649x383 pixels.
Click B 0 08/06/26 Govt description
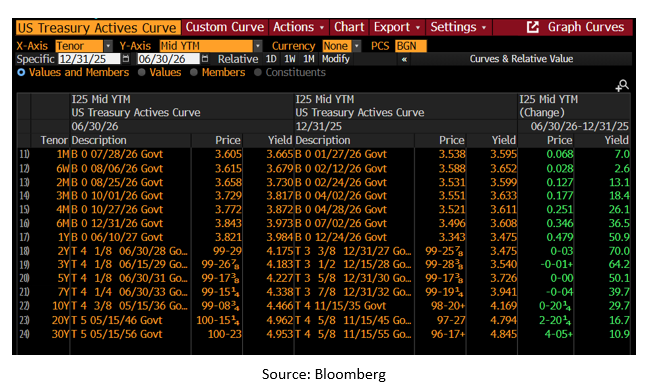(x=117, y=169)
